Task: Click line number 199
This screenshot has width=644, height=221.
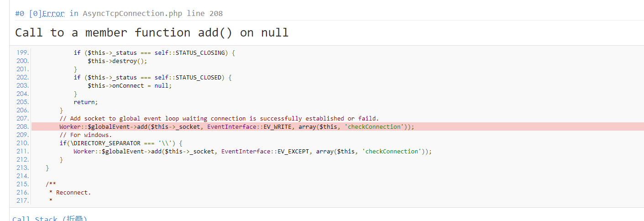Action: [x=22, y=53]
